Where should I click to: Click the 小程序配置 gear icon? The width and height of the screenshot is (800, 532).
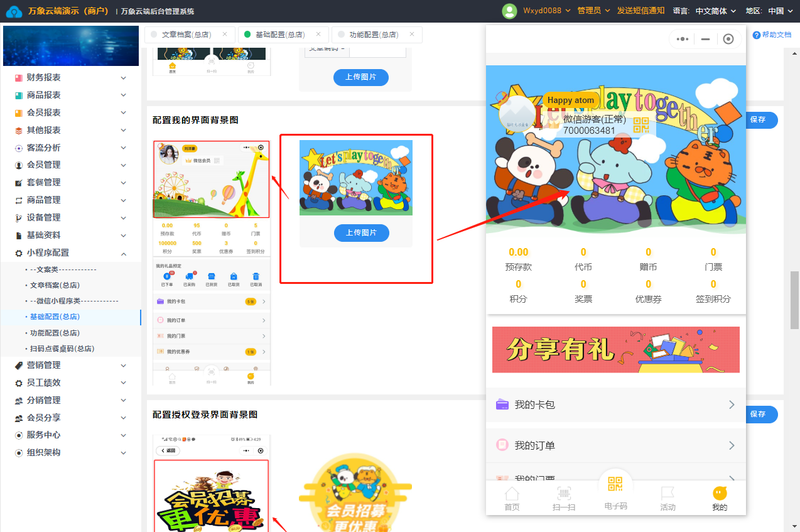pyautogui.click(x=19, y=253)
